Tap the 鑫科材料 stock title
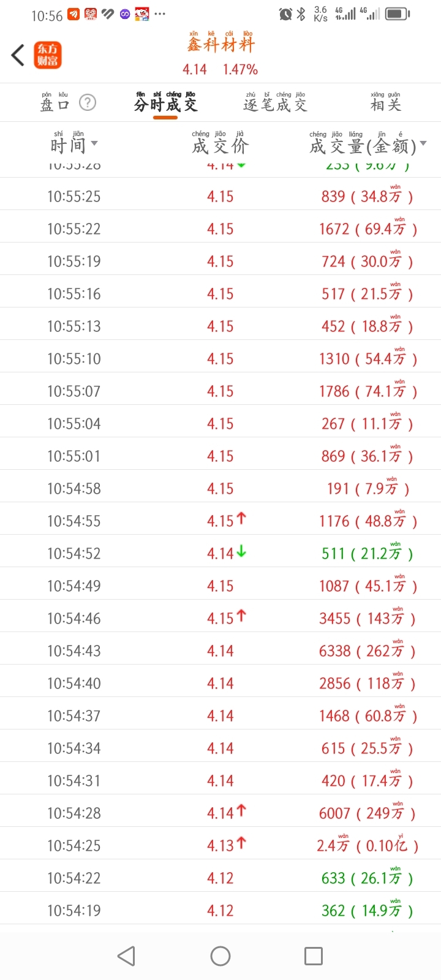Viewport: 441px width, 980px height. click(221, 45)
